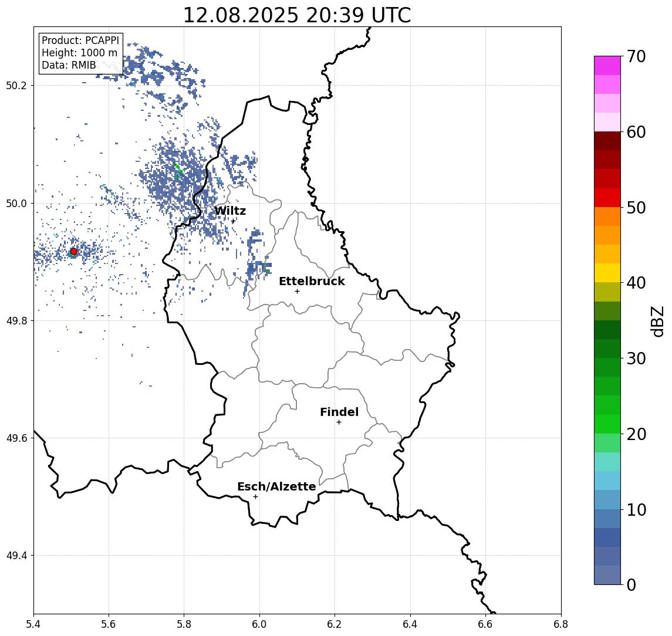This screenshot has height=636, width=672.
Task: Click the Product: PCAPPI text
Action: [80, 40]
